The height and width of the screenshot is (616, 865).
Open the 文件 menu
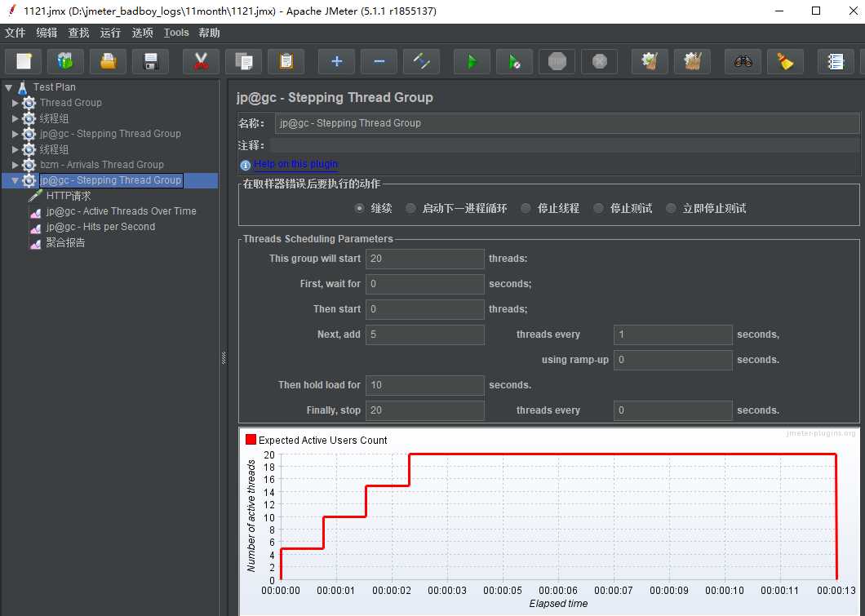15,33
